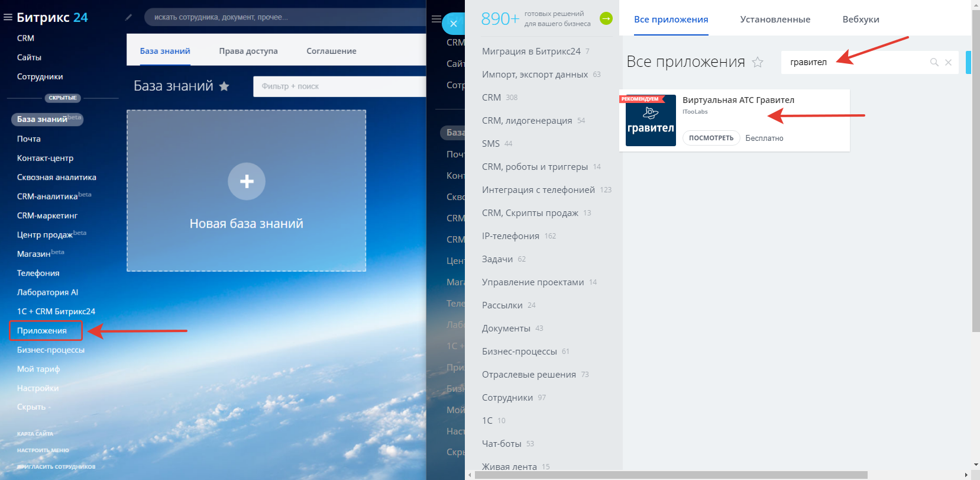
Task: Open Настройки in left menu
Action: point(38,388)
